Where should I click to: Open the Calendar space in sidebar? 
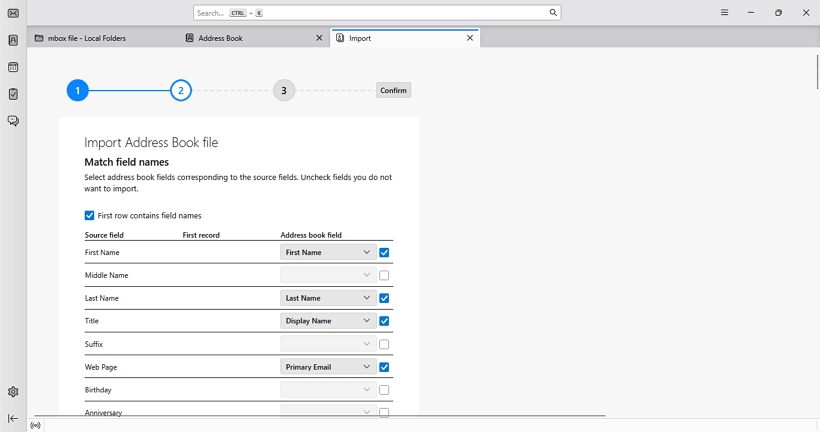click(13, 67)
